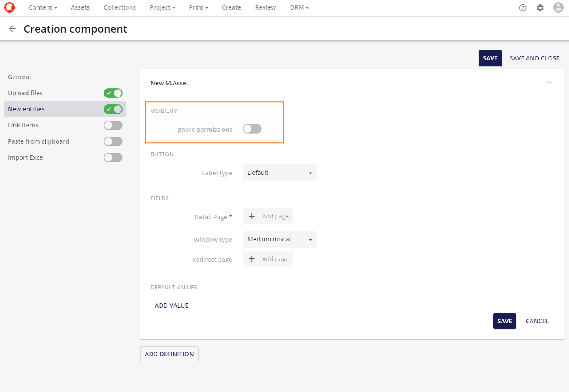Click the required field asterisk on Detail Page
Image resolution: width=569 pixels, height=392 pixels.
(x=231, y=216)
